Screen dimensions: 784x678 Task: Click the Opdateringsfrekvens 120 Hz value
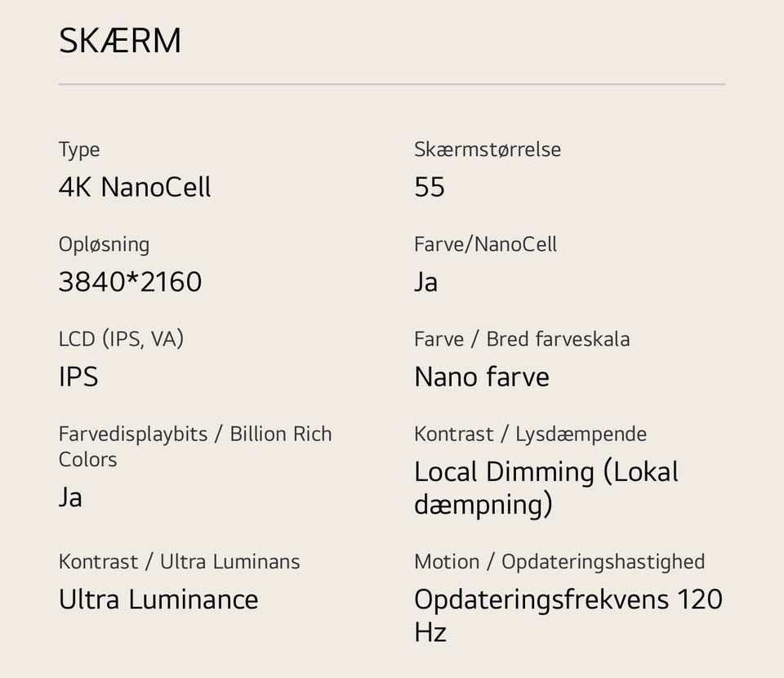[x=568, y=615]
